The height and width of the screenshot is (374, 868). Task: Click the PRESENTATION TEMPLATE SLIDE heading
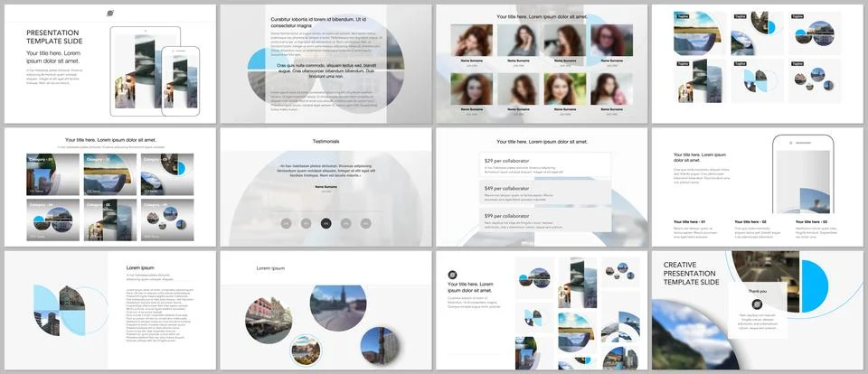54,37
